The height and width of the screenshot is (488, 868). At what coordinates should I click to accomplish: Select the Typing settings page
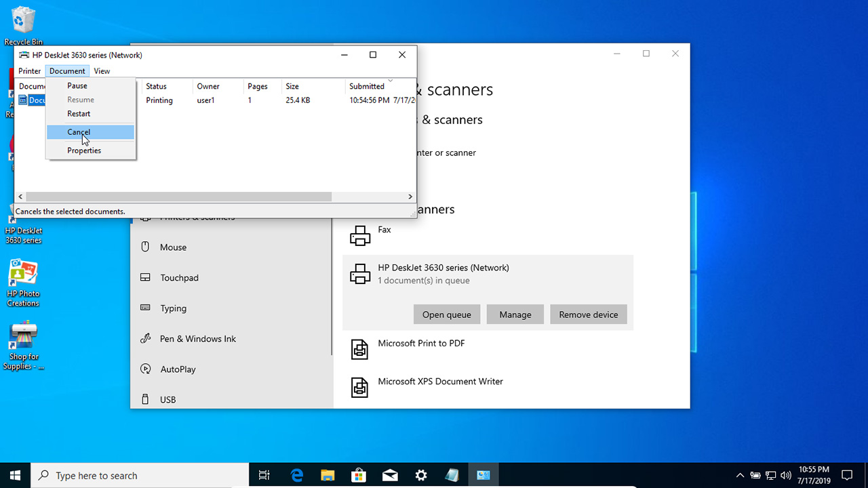231,308
